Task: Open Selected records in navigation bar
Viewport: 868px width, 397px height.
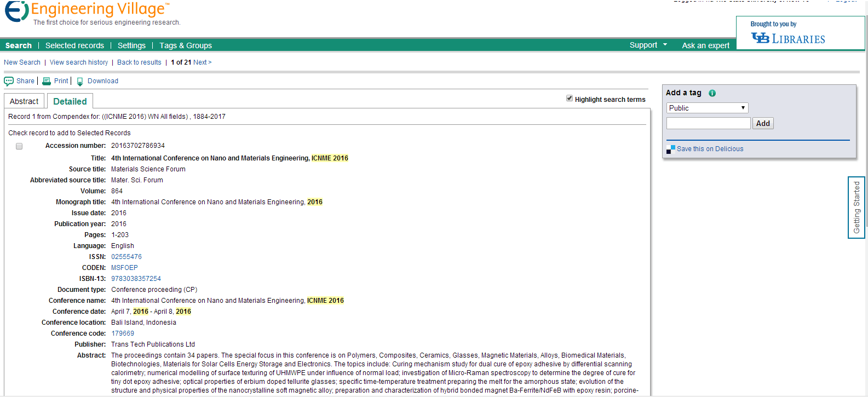Action: coord(74,45)
